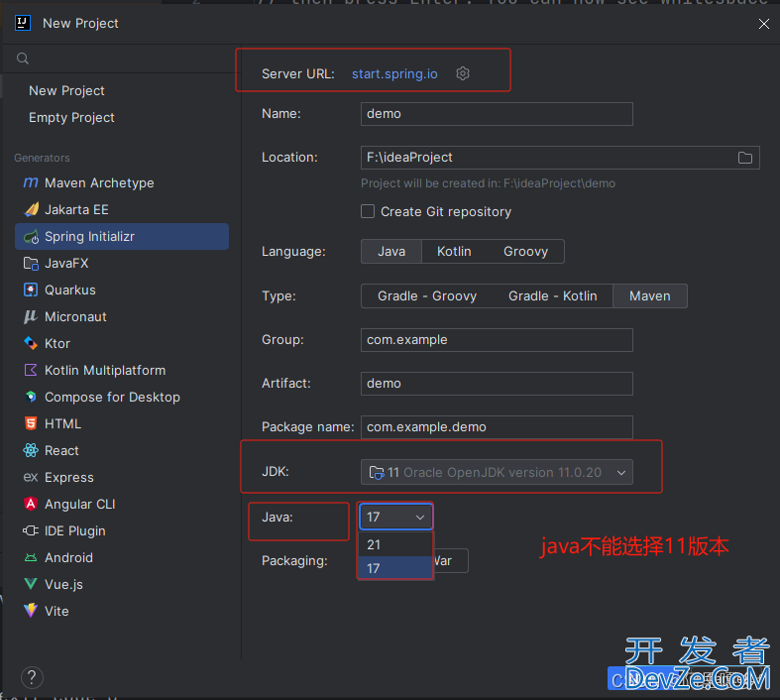The width and height of the screenshot is (780, 700).
Task: Click the Angular CLI logo icon
Action: (31, 504)
